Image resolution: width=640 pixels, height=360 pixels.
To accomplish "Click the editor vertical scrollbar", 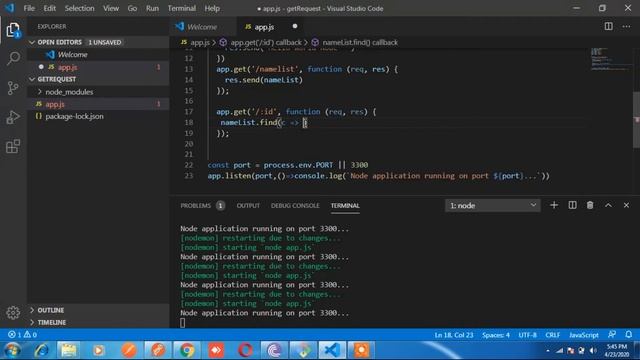I will pos(636,120).
